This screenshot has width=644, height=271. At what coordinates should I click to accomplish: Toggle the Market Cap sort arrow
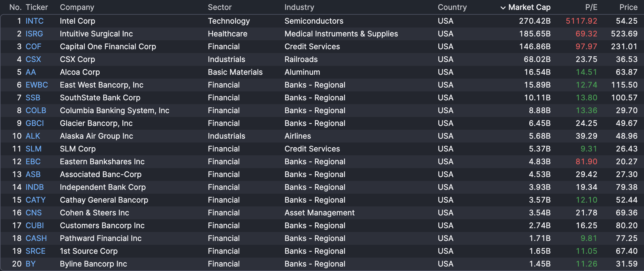(x=503, y=8)
